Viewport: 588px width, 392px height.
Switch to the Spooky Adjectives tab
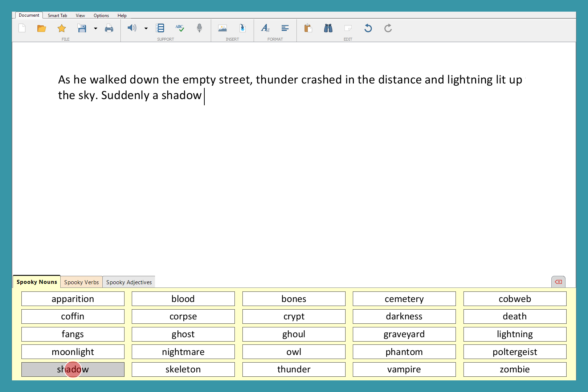tap(129, 282)
